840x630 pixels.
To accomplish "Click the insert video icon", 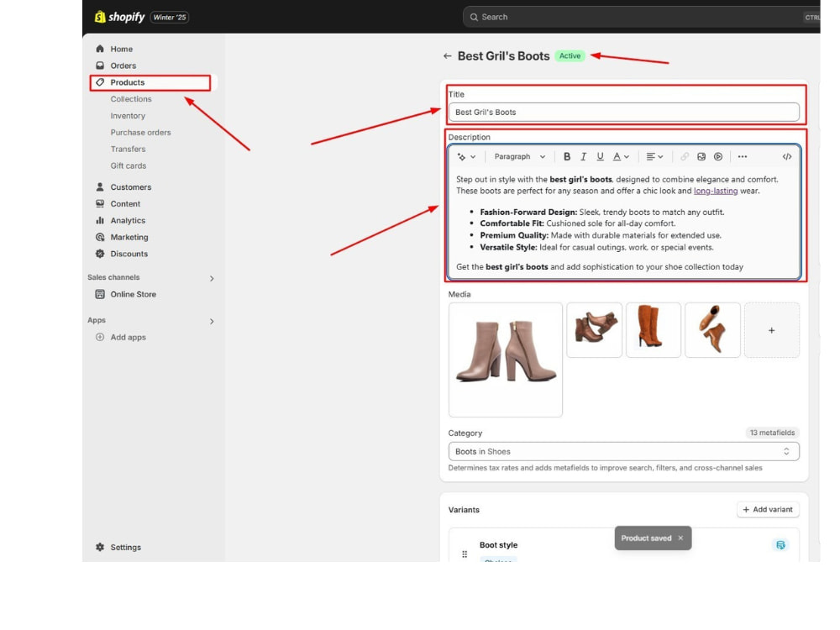I will click(718, 156).
